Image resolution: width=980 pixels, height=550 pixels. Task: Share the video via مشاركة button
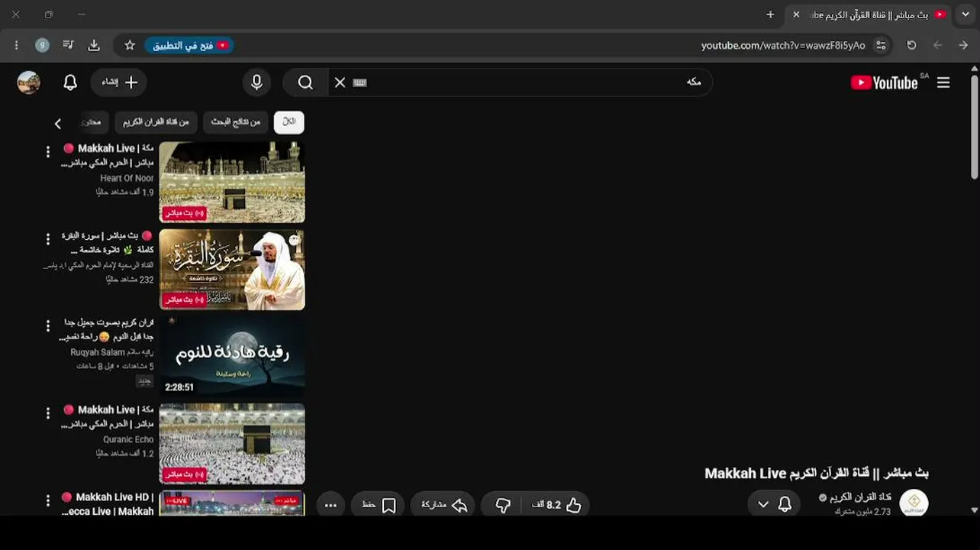443,505
